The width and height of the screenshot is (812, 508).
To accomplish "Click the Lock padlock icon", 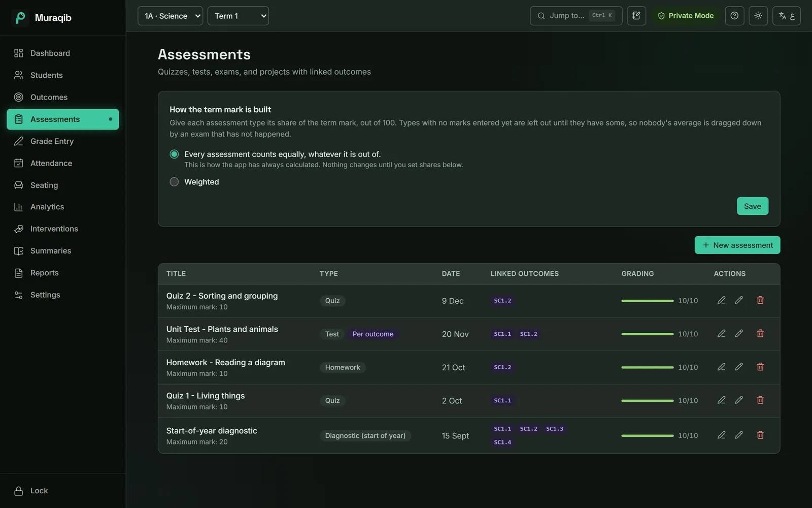I will point(19,491).
